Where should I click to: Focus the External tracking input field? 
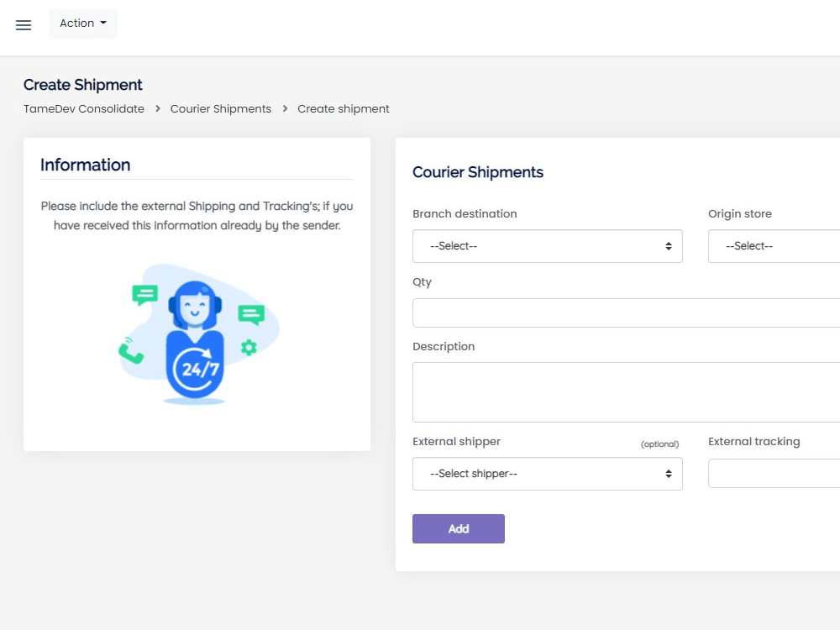coord(774,472)
